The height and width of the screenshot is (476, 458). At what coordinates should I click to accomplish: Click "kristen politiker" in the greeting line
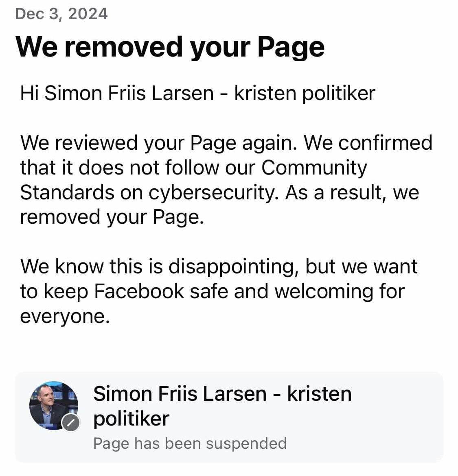(305, 93)
